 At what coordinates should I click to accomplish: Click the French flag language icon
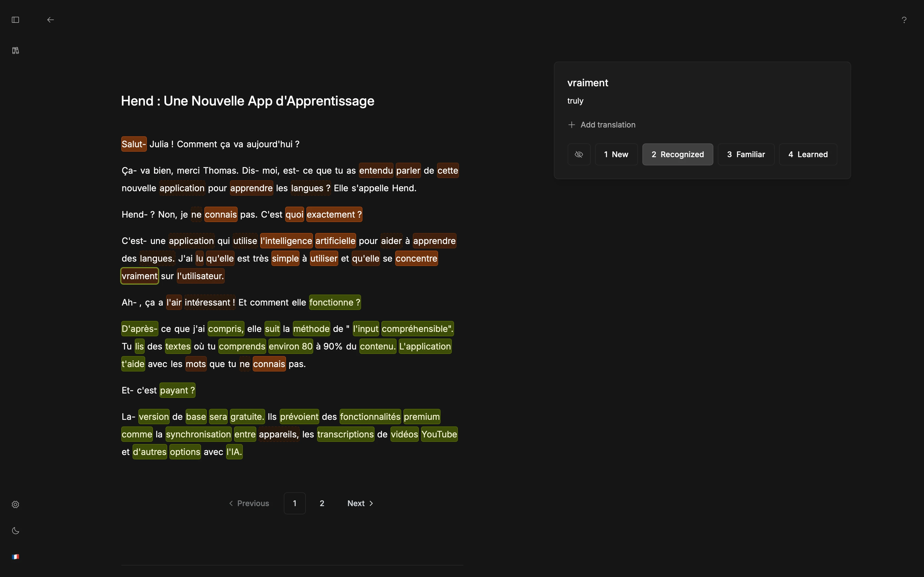[15, 557]
